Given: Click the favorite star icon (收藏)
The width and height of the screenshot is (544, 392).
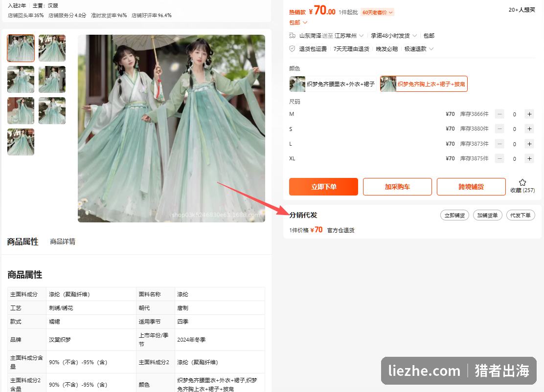Looking at the screenshot, I should (522, 182).
